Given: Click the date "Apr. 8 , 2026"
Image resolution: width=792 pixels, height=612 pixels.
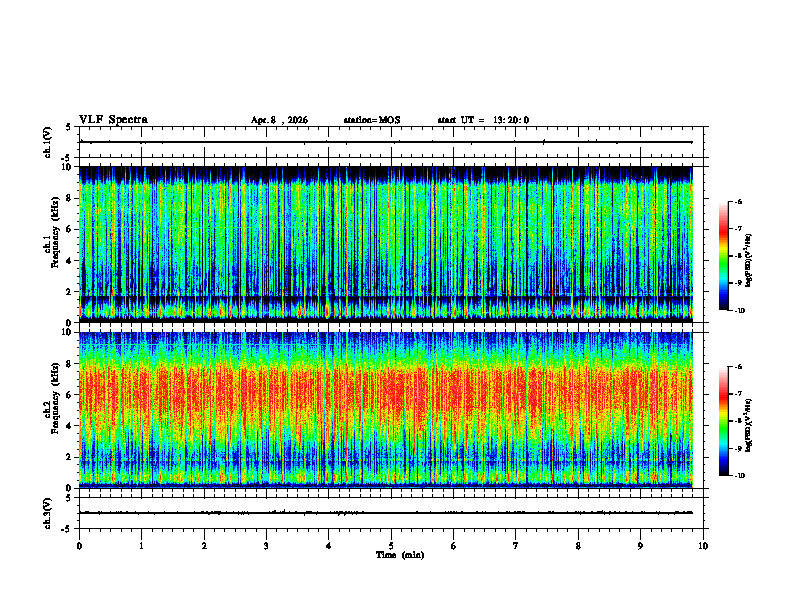Looking at the screenshot, I should (x=279, y=120).
